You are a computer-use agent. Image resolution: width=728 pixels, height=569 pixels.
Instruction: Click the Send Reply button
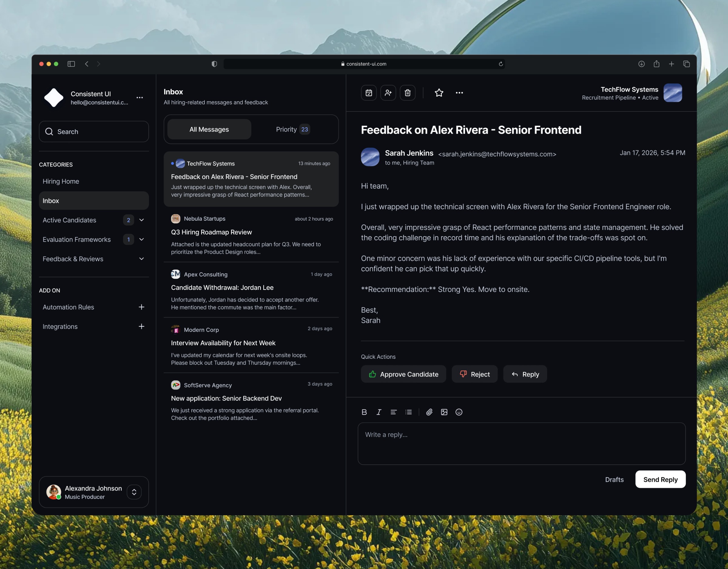coord(660,479)
